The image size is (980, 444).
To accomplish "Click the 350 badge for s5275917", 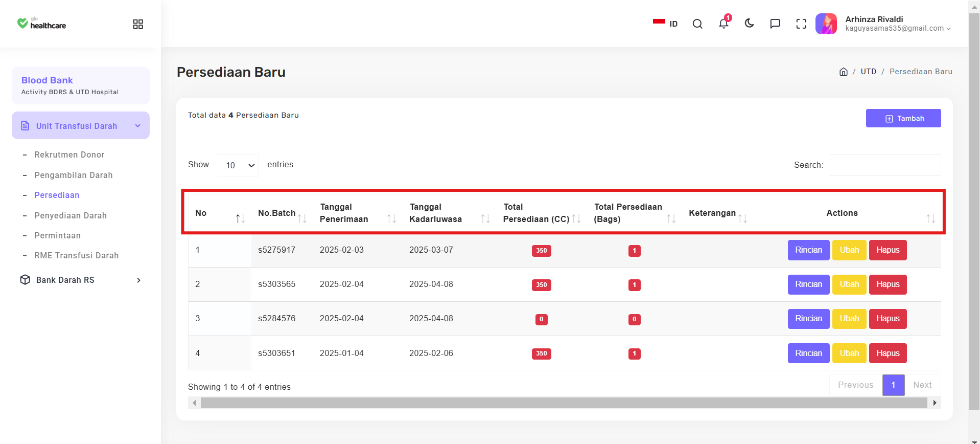I will pyautogui.click(x=542, y=251).
